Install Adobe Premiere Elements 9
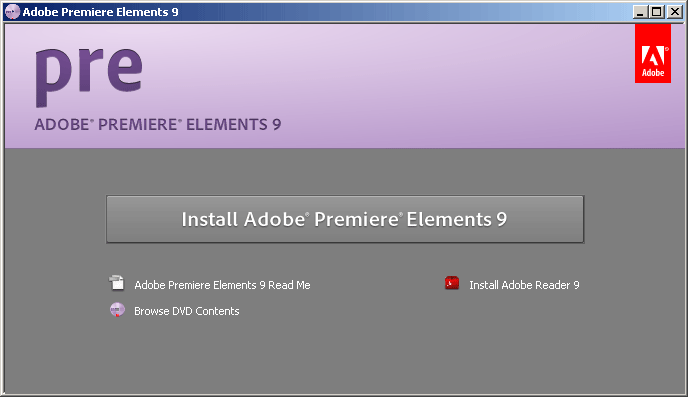Image resolution: width=688 pixels, height=397 pixels. click(345, 219)
